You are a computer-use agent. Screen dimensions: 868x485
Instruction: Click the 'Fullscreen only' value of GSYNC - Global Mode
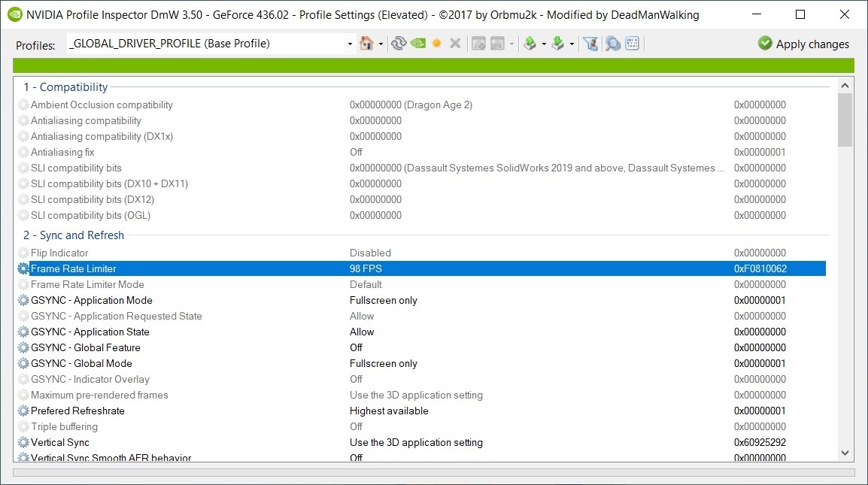click(384, 364)
